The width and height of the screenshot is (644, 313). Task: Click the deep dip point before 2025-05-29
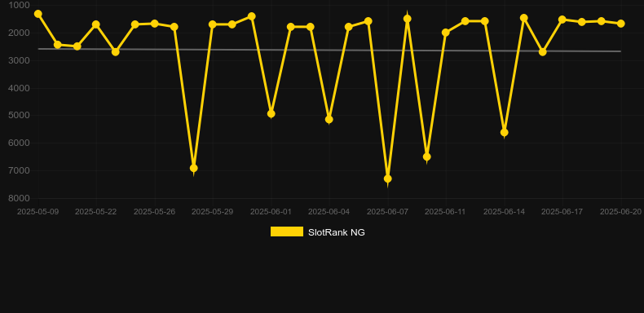click(x=193, y=168)
